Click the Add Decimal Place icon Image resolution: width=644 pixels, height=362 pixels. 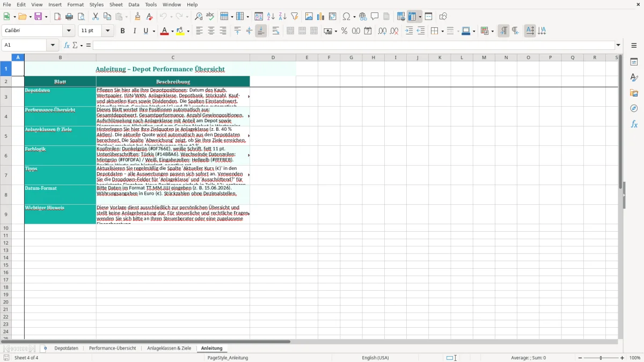(x=383, y=31)
